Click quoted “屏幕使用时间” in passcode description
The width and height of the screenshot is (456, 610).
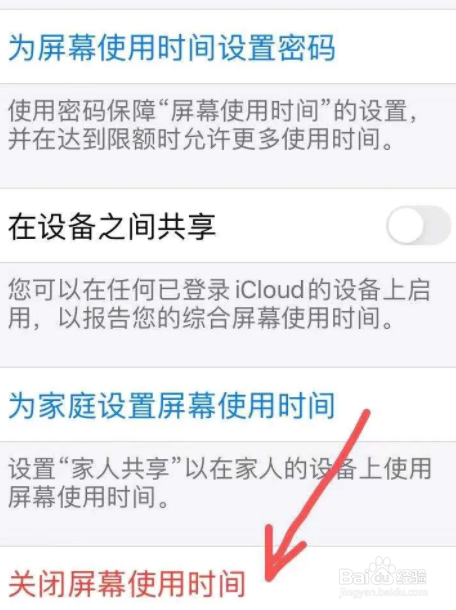tap(246, 110)
